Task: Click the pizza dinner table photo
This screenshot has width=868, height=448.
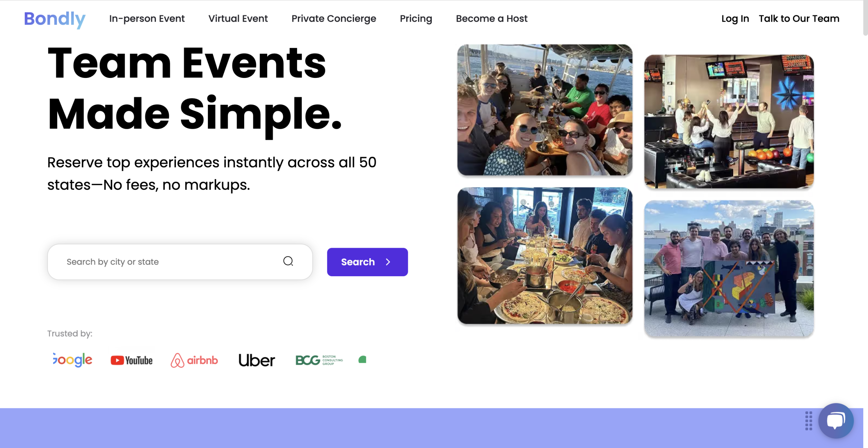Action: [545, 256]
